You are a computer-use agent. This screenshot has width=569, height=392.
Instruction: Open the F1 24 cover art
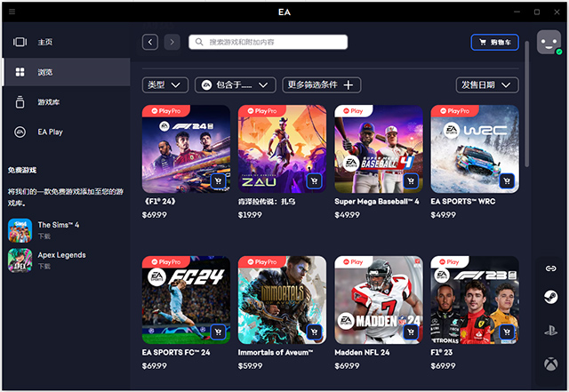[x=186, y=148]
